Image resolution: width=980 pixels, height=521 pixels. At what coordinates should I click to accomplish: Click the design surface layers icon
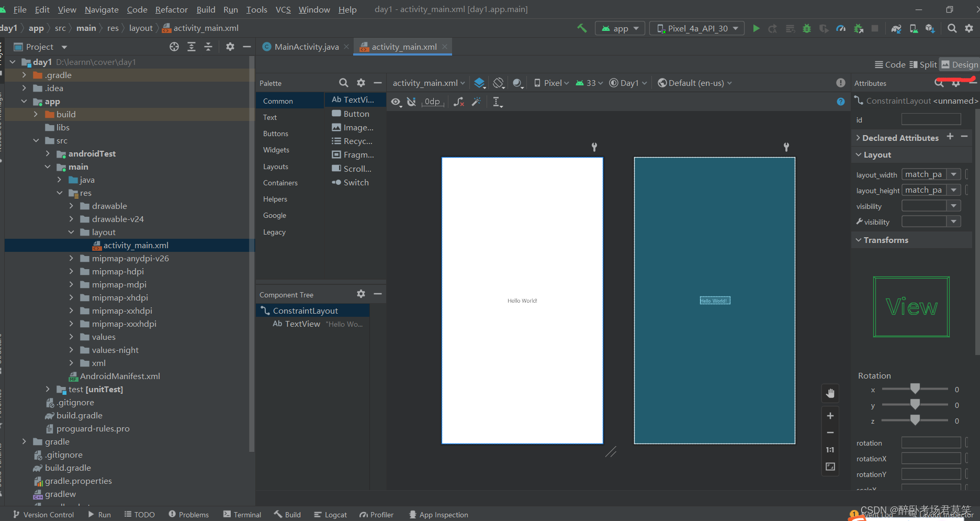479,83
